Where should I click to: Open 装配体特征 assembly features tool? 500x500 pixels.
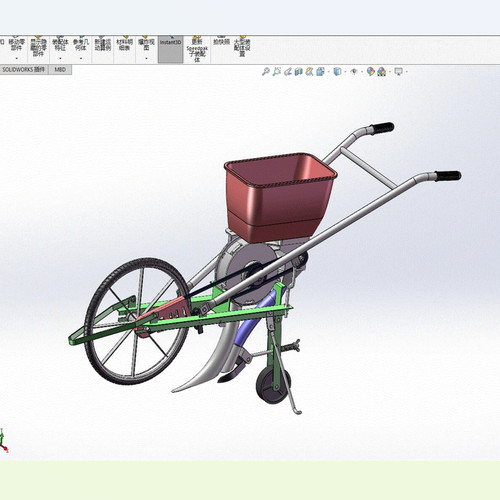pos(60,44)
